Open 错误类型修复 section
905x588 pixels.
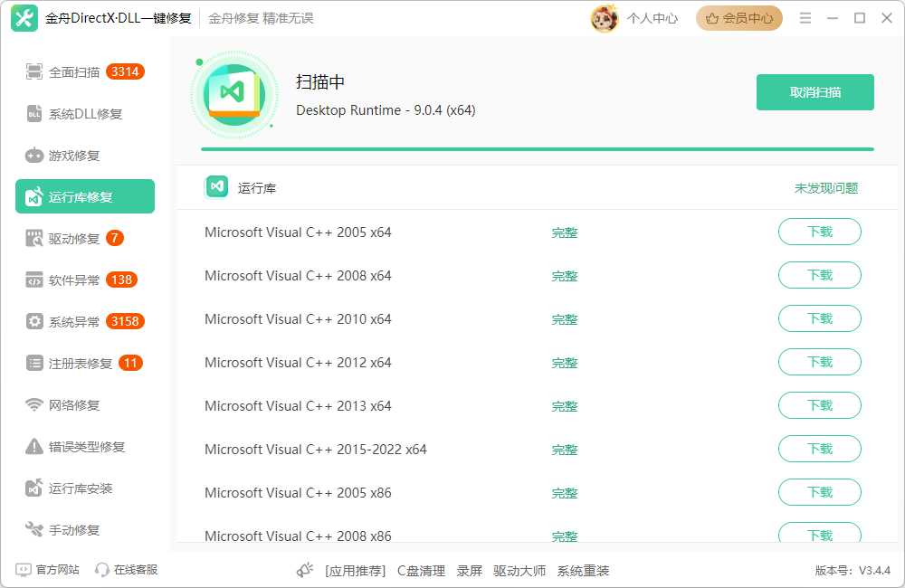point(85,446)
